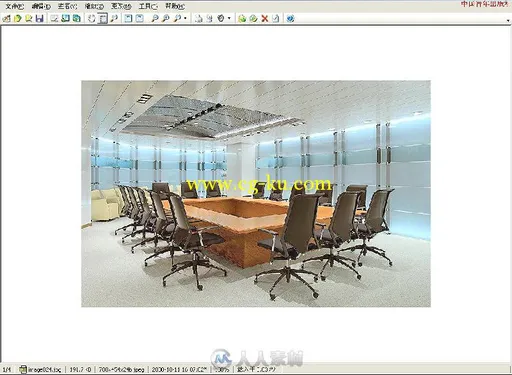Click the file date and time in status bar

[179, 370]
